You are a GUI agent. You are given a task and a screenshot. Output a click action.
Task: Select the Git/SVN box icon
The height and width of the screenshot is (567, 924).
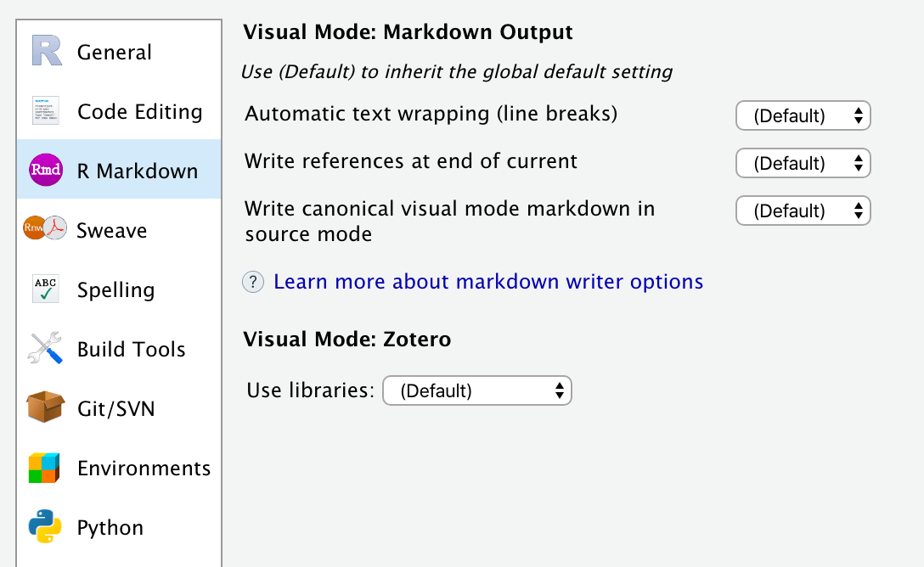pyautogui.click(x=43, y=408)
